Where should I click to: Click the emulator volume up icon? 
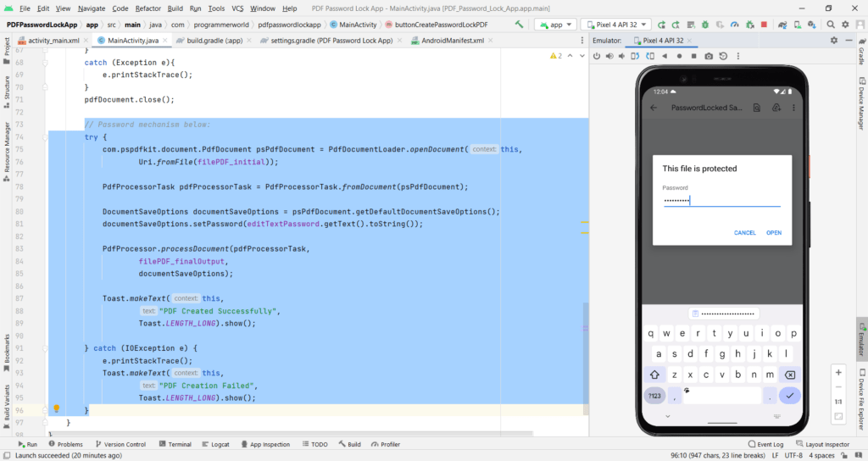click(x=609, y=56)
